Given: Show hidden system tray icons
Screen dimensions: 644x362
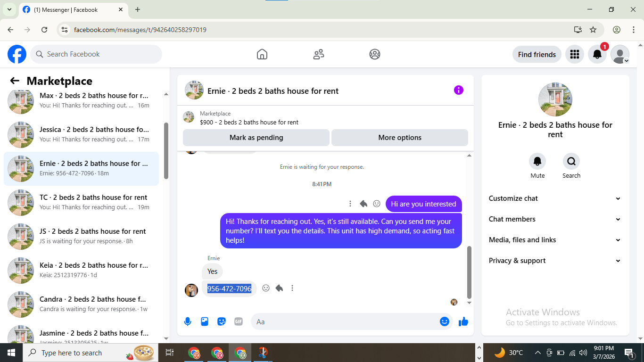Looking at the screenshot, I should (537, 353).
